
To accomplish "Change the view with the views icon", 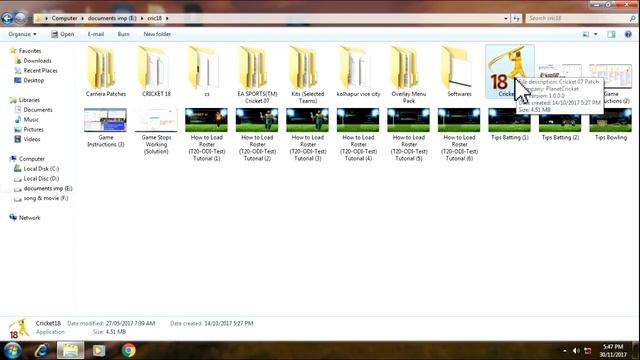I will 586,34.
